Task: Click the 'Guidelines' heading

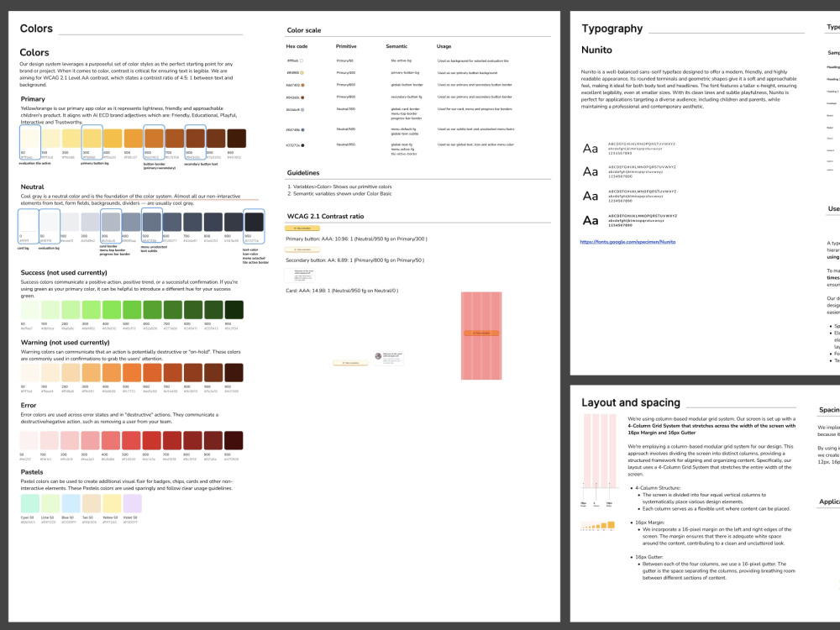Action: pos(303,173)
